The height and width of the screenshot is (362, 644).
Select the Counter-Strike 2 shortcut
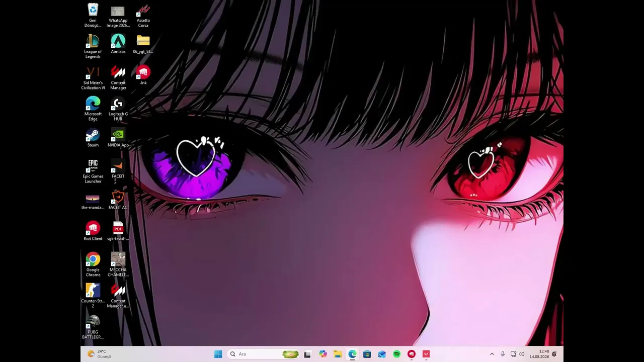pos(93,296)
